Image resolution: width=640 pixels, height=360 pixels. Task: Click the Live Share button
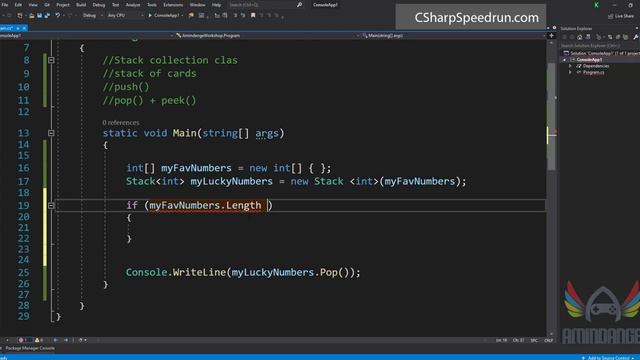(621, 16)
